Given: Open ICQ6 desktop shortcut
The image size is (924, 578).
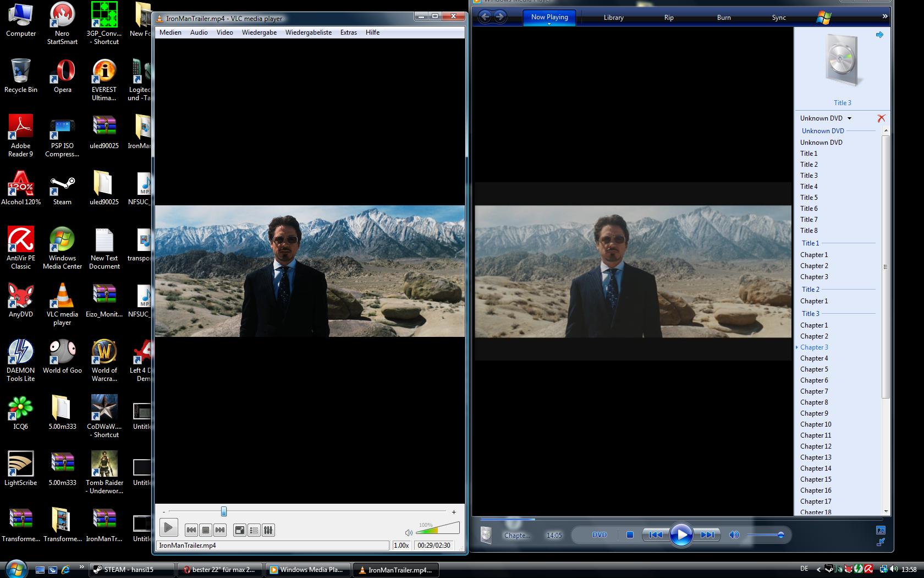Looking at the screenshot, I should (20, 413).
